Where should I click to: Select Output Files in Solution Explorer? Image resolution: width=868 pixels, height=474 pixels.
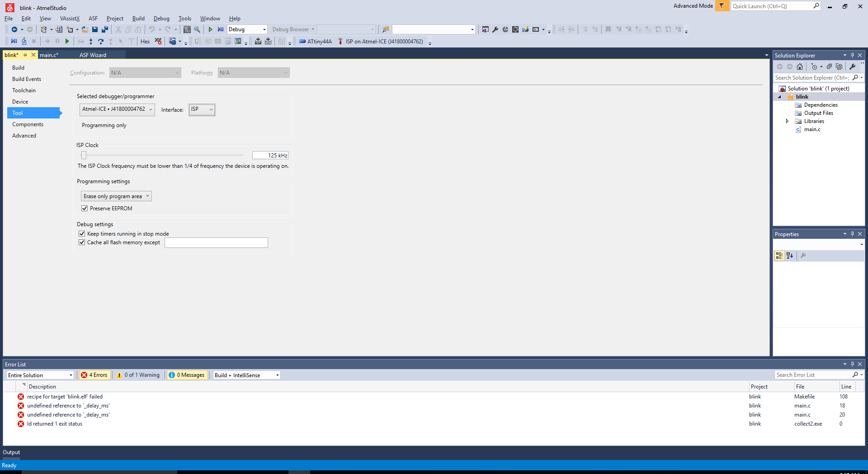point(818,113)
